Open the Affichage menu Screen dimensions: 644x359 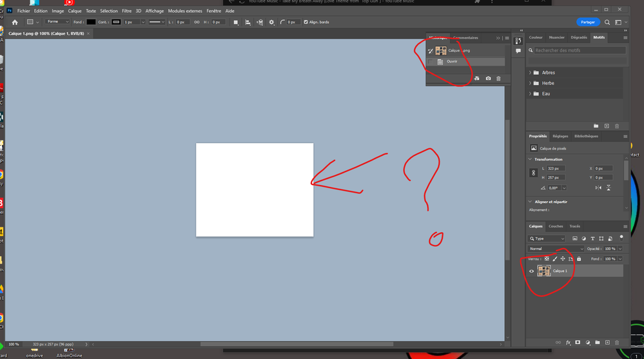[155, 11]
